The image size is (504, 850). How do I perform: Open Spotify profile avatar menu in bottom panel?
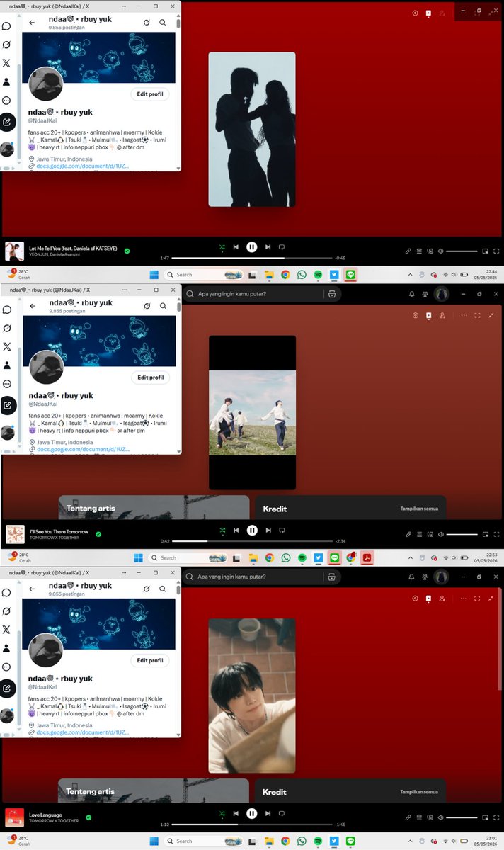point(441,577)
